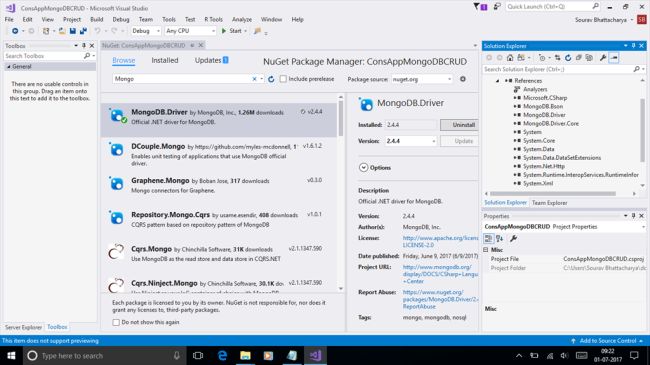
Task: Click the Open File folder icon
Action: (62, 31)
